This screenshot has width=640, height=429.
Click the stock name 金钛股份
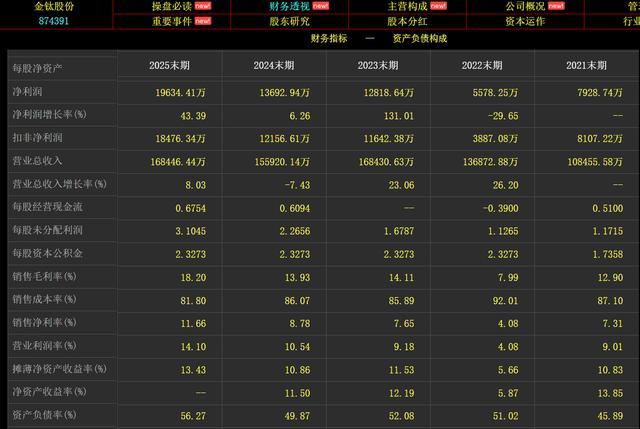[54, 6]
